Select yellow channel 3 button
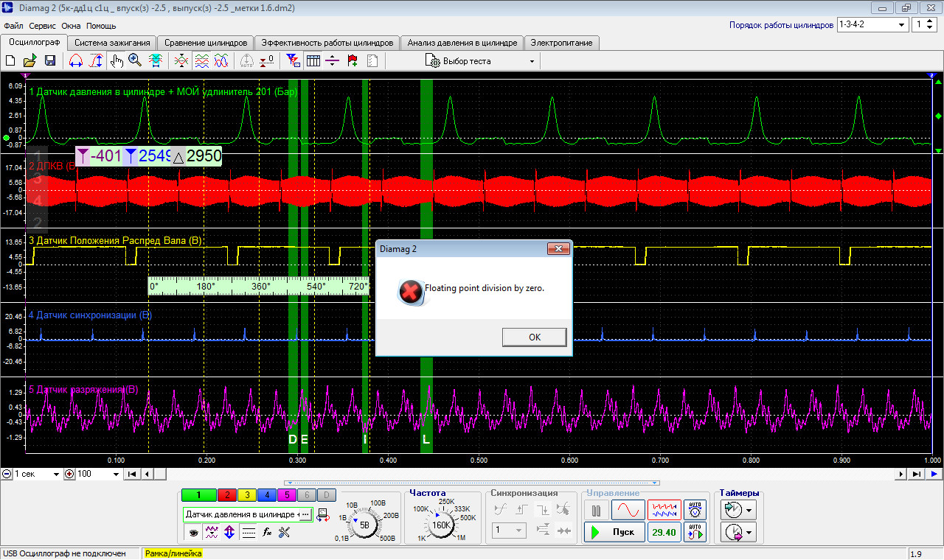 pos(247,494)
